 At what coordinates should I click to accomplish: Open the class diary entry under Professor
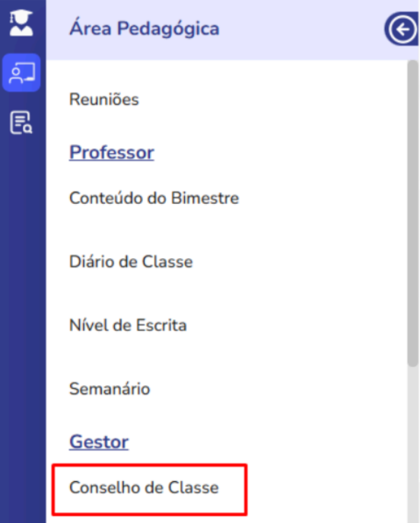coord(131,262)
